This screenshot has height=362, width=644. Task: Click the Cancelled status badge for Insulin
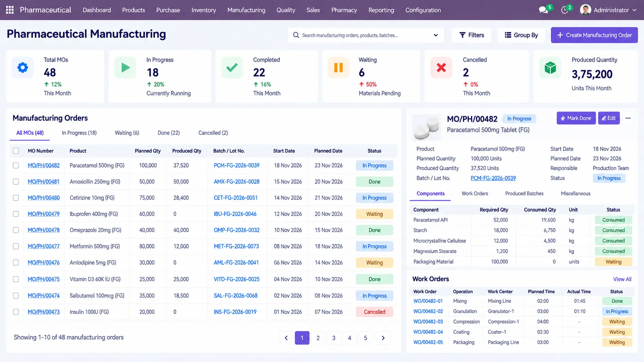pyautogui.click(x=374, y=312)
